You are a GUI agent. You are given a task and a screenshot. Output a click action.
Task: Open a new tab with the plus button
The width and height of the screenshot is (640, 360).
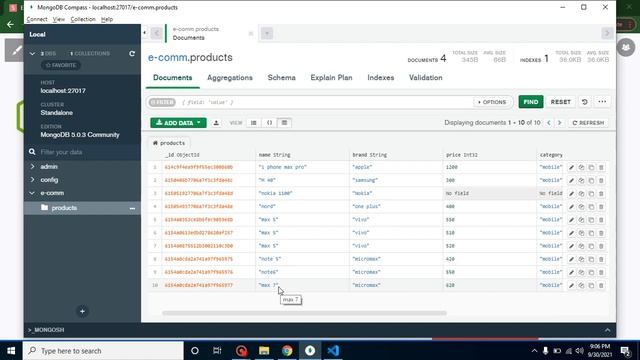click(267, 33)
